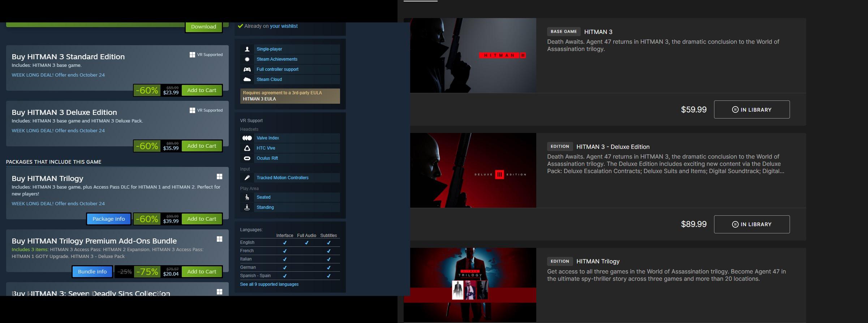Viewport: 868px width, 323px height.
Task: Open HITMAN 3 base game cover art on Epic
Action: [x=473, y=55]
